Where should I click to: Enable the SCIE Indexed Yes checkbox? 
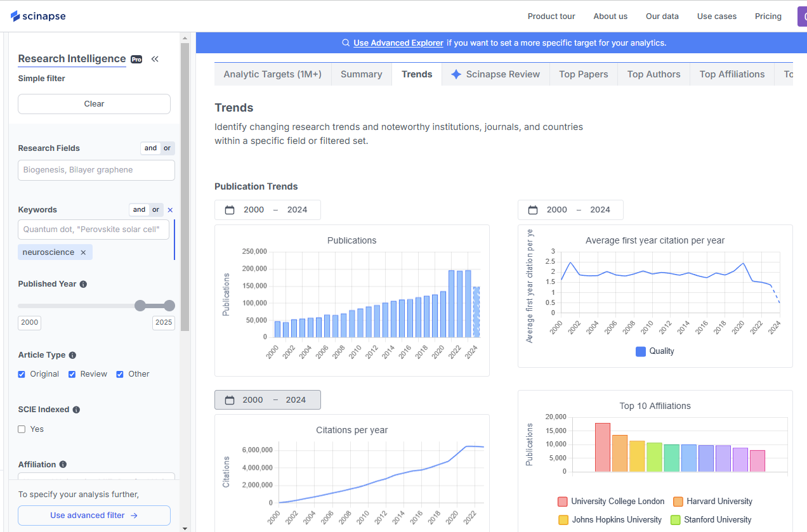(x=22, y=429)
